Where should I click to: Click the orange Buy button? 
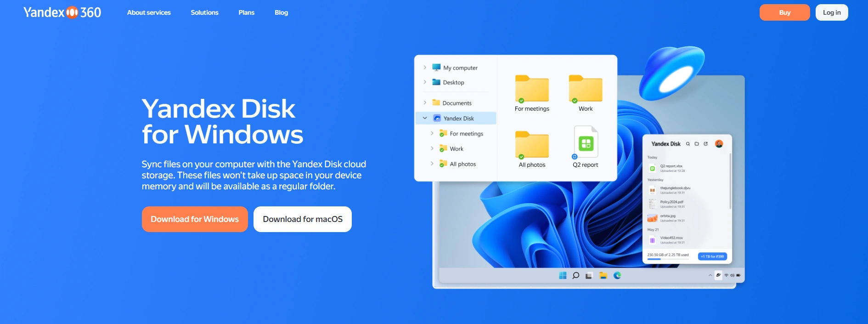tap(784, 12)
